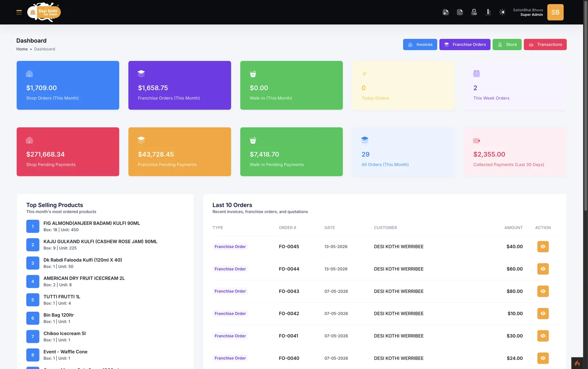Click the Invoices button
The width and height of the screenshot is (588, 369).
point(420,44)
